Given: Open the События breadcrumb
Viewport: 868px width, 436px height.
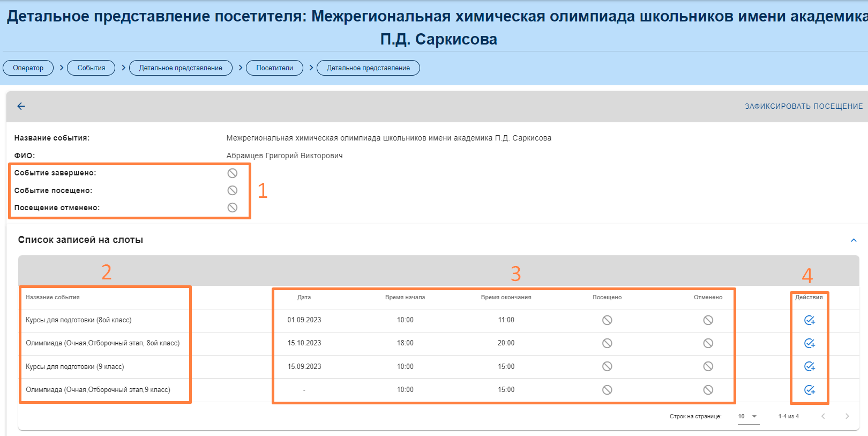Looking at the screenshot, I should pyautogui.click(x=91, y=68).
